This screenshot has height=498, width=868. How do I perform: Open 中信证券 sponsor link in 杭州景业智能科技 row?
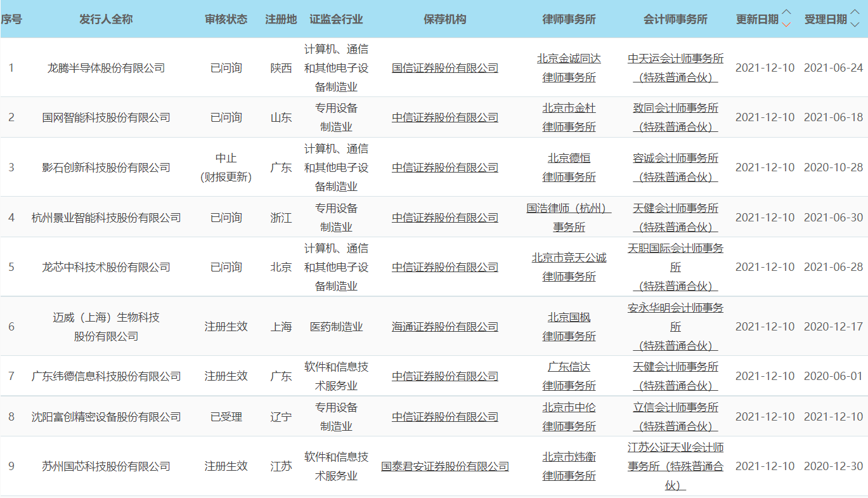point(445,218)
